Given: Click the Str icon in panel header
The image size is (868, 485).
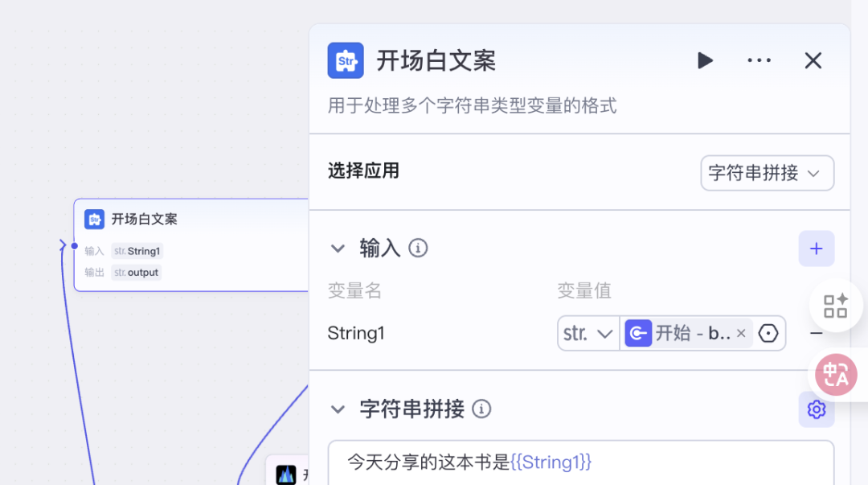Looking at the screenshot, I should tap(346, 60).
